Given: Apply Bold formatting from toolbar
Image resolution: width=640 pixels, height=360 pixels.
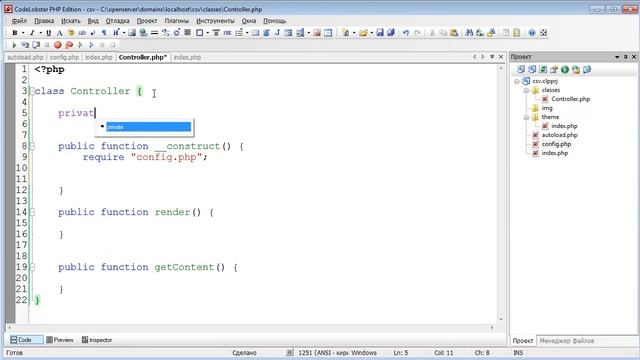Looking at the screenshot, I should pyautogui.click(x=15, y=33).
